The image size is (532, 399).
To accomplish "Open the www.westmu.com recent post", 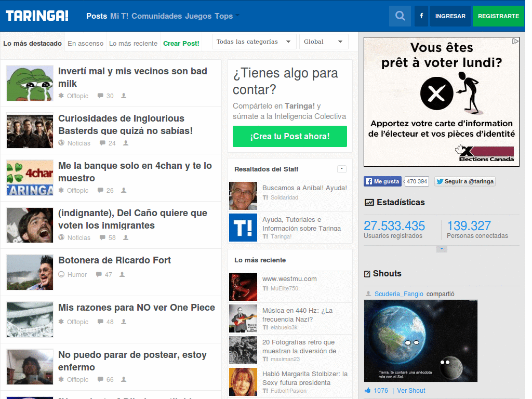I will pyautogui.click(x=289, y=279).
